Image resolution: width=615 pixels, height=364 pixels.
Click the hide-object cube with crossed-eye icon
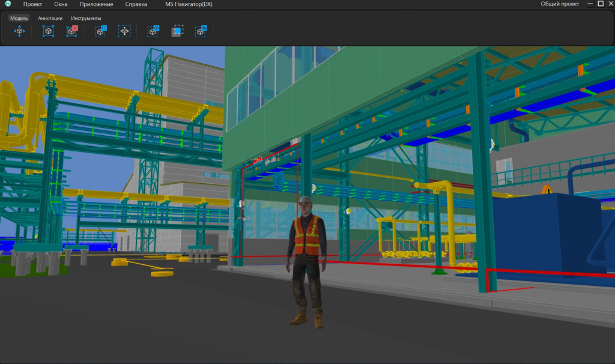pyautogui.click(x=201, y=31)
